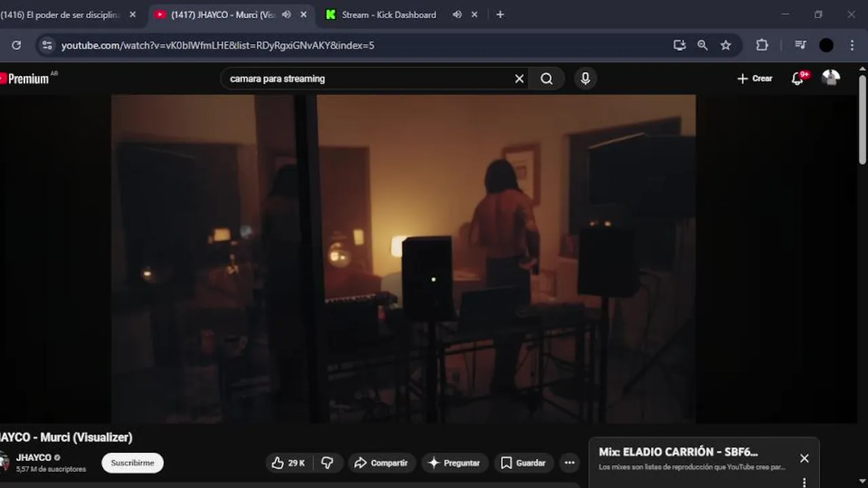Reload the page with the refresh icon
868x488 pixels.
pyautogui.click(x=16, y=45)
